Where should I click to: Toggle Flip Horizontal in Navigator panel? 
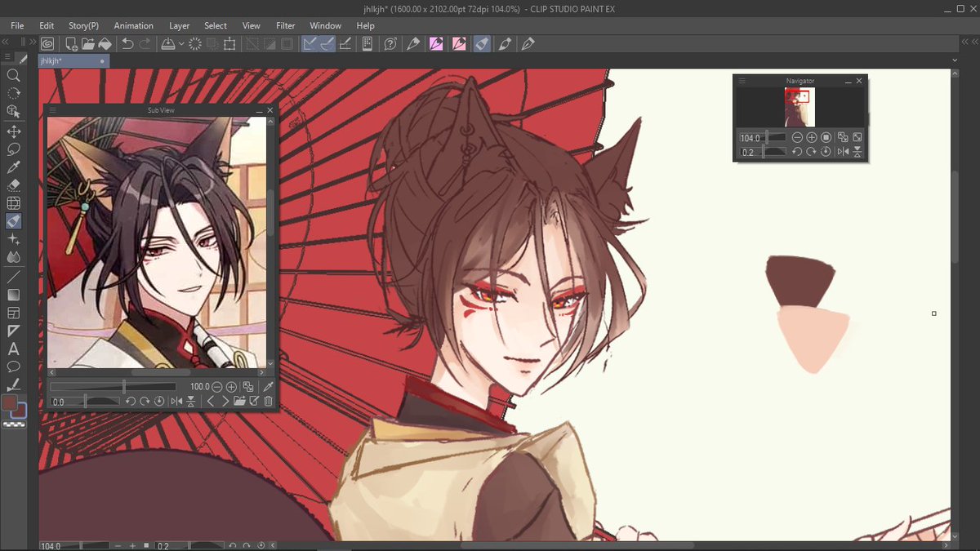click(844, 152)
